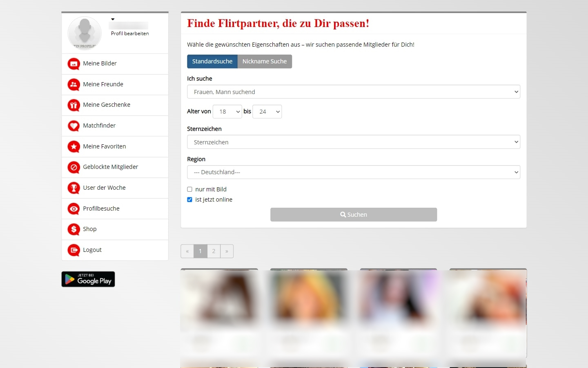This screenshot has width=588, height=368.
Task: Select minimum age dropdown showing 18
Action: coord(227,112)
